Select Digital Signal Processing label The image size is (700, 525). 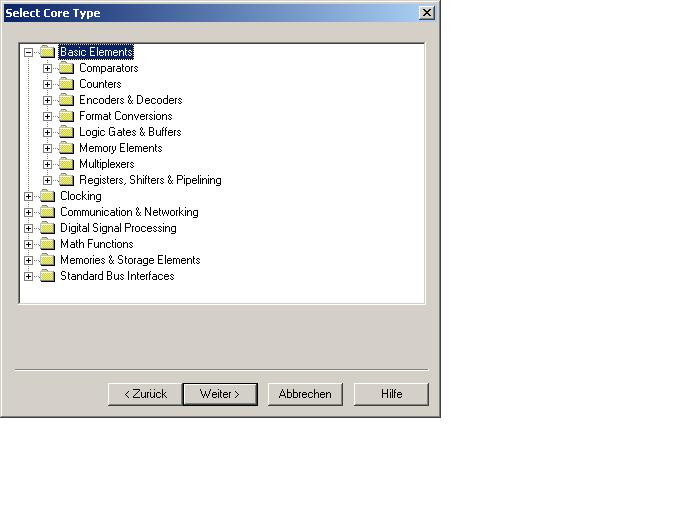point(118,228)
